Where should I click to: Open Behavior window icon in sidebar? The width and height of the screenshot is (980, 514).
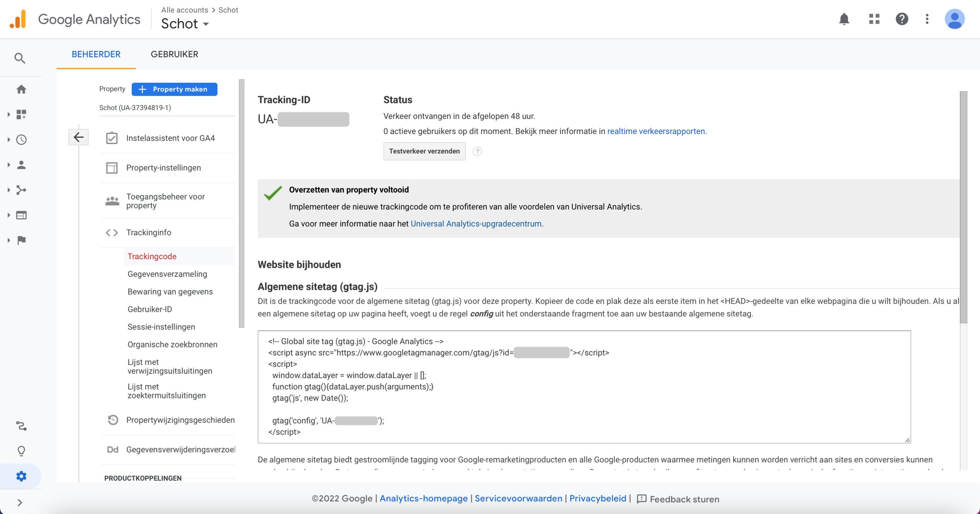pos(21,215)
